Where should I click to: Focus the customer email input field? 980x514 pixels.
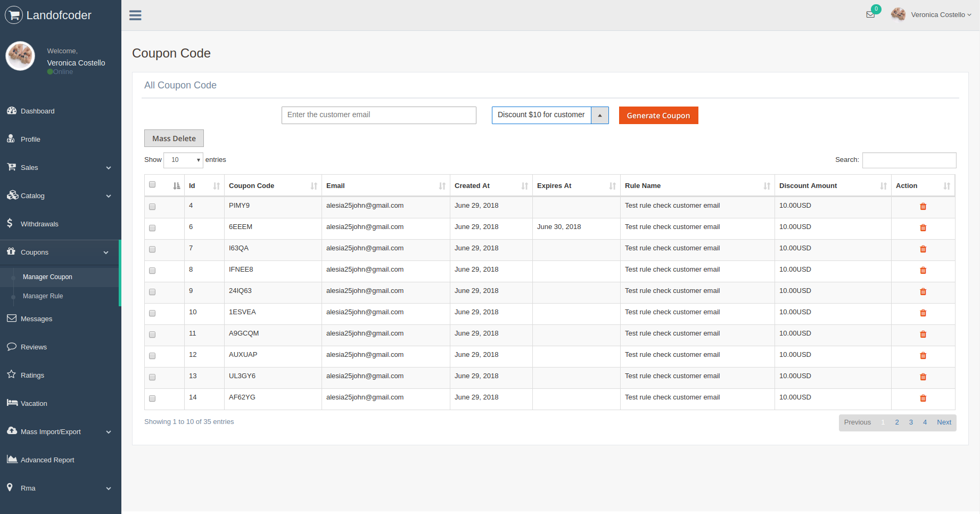(x=378, y=115)
